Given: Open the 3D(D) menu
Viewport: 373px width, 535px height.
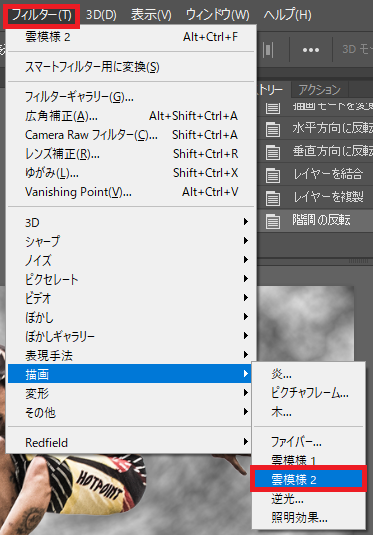Looking at the screenshot, I should [x=101, y=15].
